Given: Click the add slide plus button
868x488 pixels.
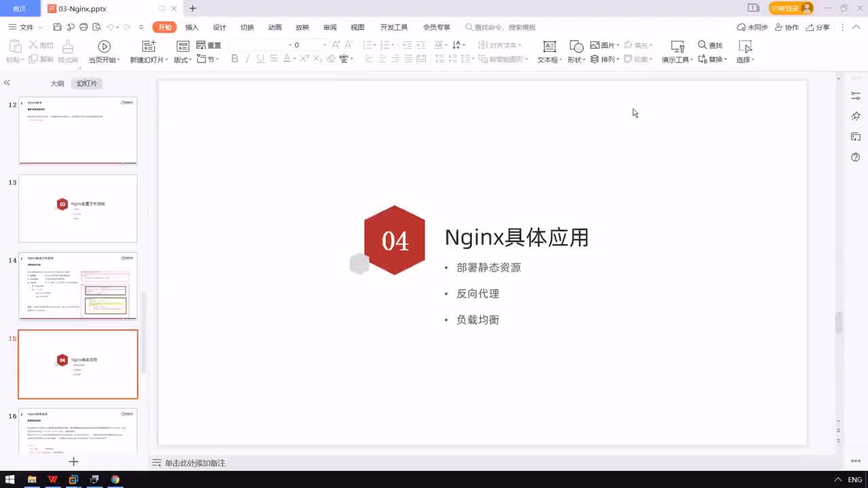Looking at the screenshot, I should [x=74, y=462].
